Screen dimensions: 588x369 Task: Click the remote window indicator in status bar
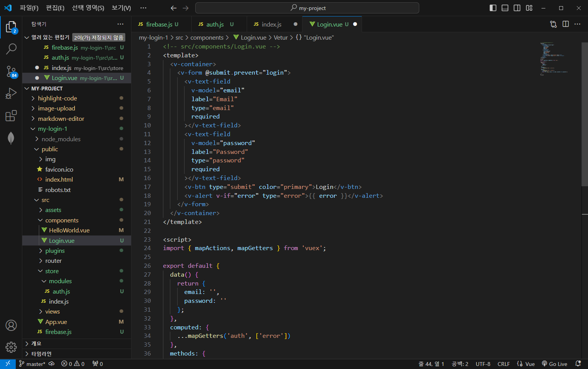point(8,364)
